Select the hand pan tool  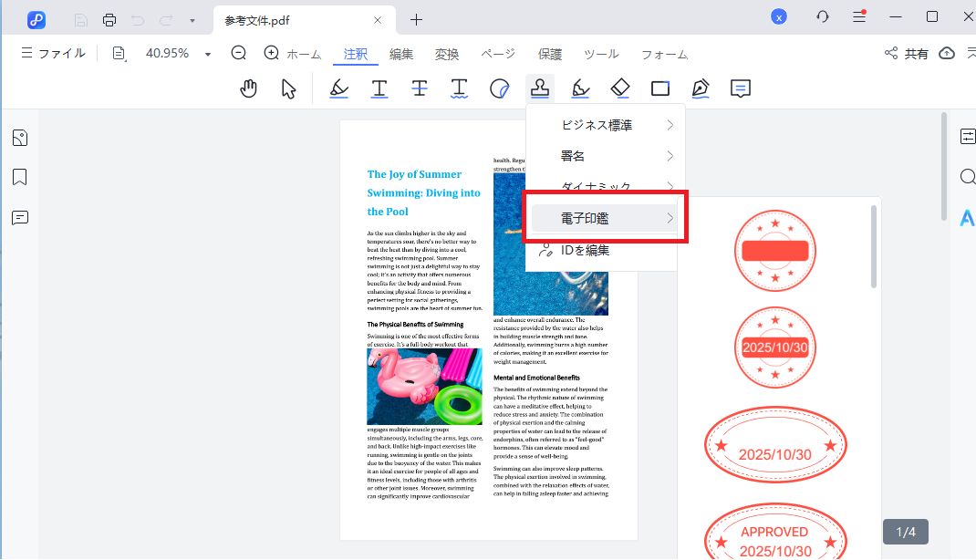pos(248,88)
